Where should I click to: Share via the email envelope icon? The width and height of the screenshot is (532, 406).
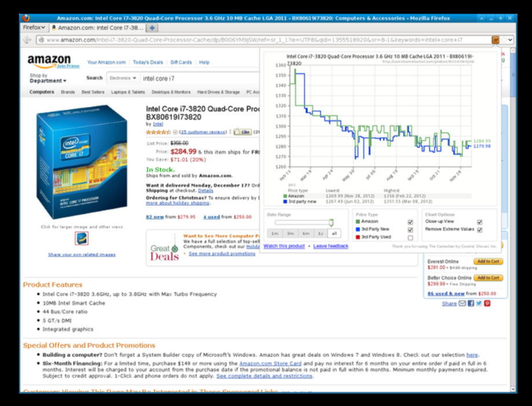pyautogui.click(x=463, y=303)
